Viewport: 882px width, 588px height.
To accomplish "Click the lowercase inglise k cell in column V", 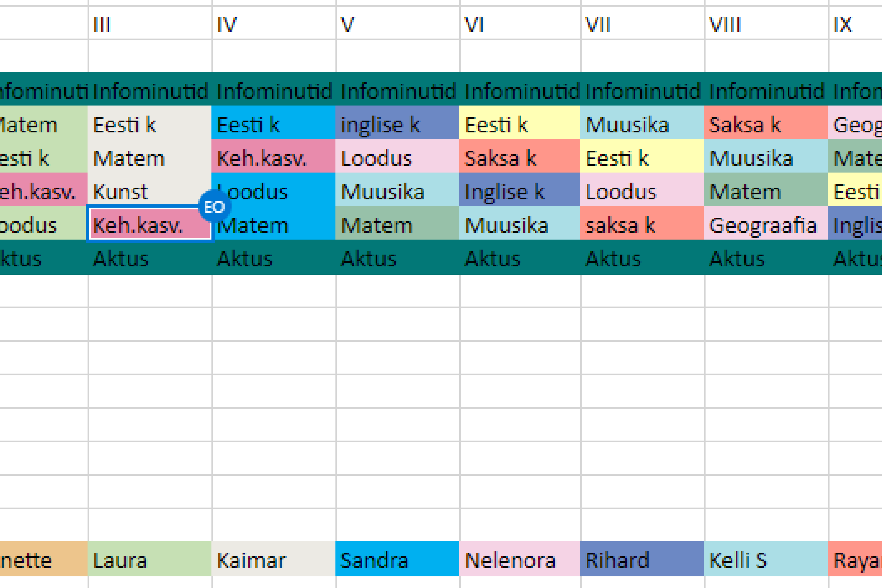I will pos(397,125).
